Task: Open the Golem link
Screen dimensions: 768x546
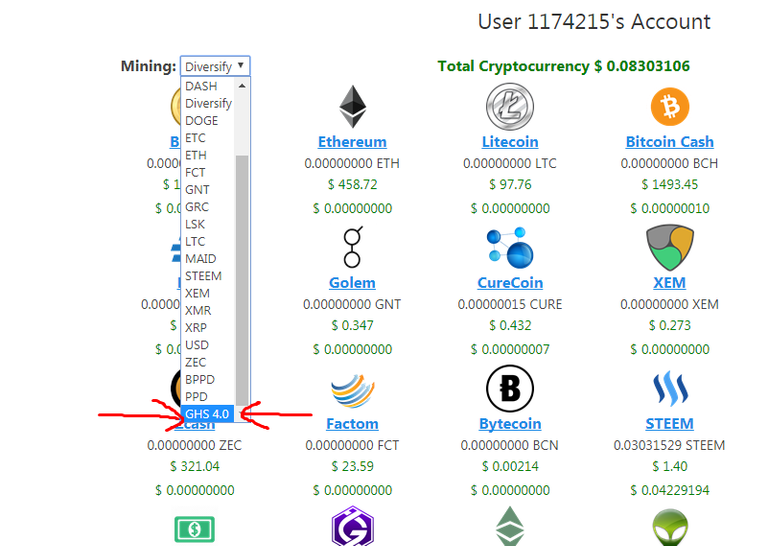Action: [352, 283]
